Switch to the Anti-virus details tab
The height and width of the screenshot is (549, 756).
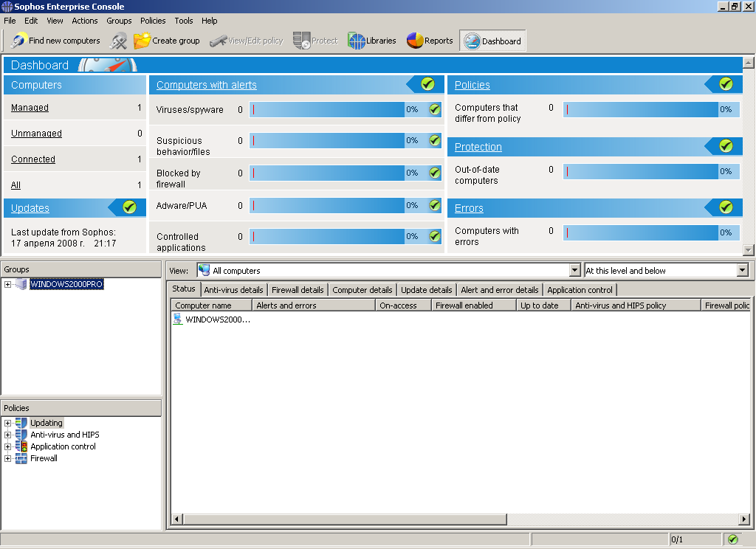click(x=233, y=290)
